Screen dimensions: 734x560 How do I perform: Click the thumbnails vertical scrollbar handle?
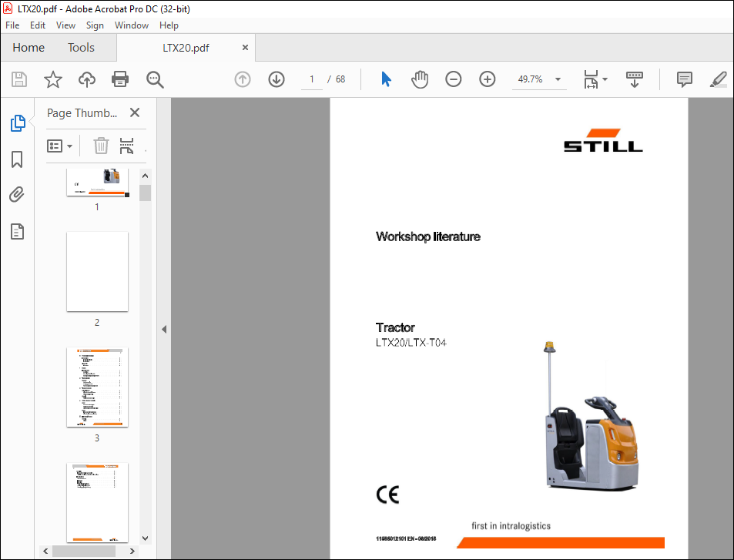point(145,193)
